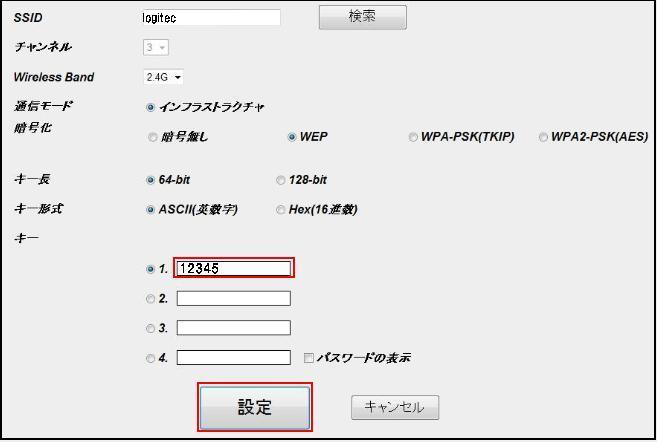The width and height of the screenshot is (657, 442).
Task: Click the empty key 4 input field
Action: (234, 357)
